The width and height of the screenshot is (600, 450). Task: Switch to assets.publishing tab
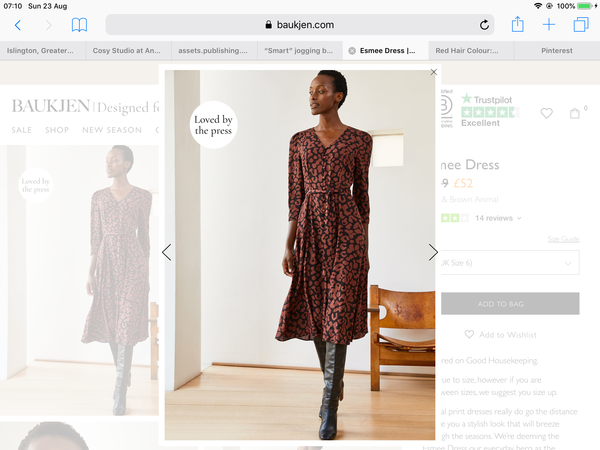214,51
